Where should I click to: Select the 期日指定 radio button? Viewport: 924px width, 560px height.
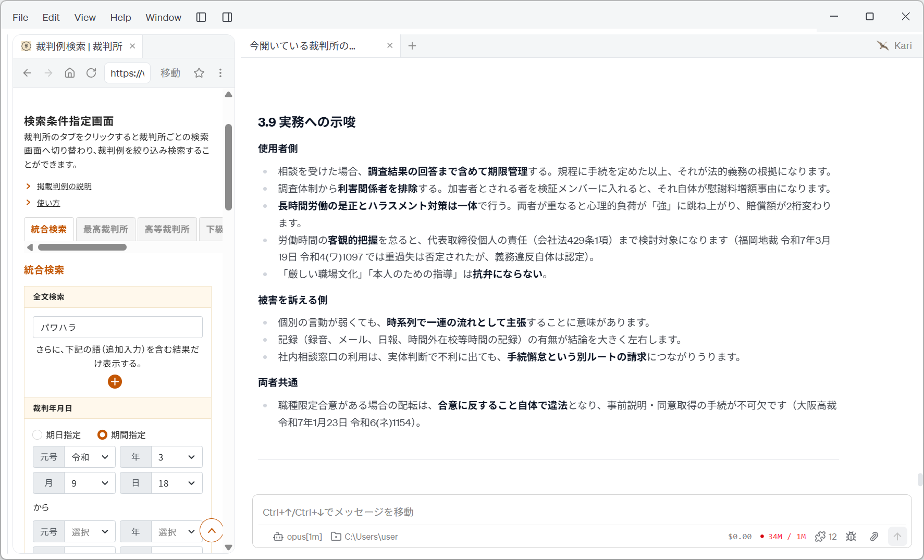pos(38,434)
